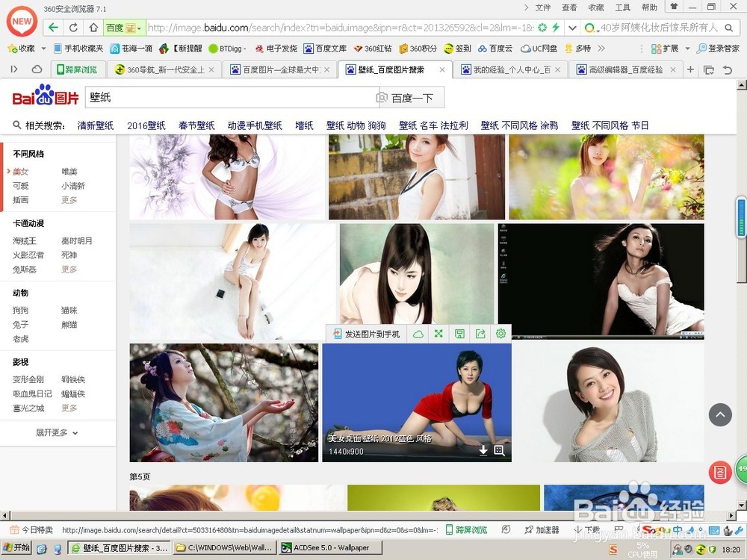747x560 pixels.
Task: Open the gray sweater woman thumbnail
Action: click(x=608, y=403)
